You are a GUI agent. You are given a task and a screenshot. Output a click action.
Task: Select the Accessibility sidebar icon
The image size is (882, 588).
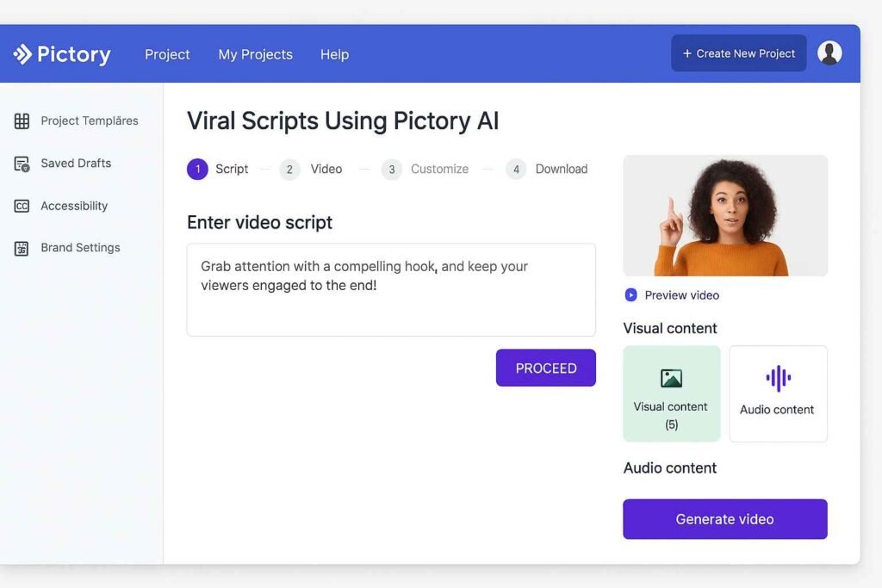(x=21, y=205)
